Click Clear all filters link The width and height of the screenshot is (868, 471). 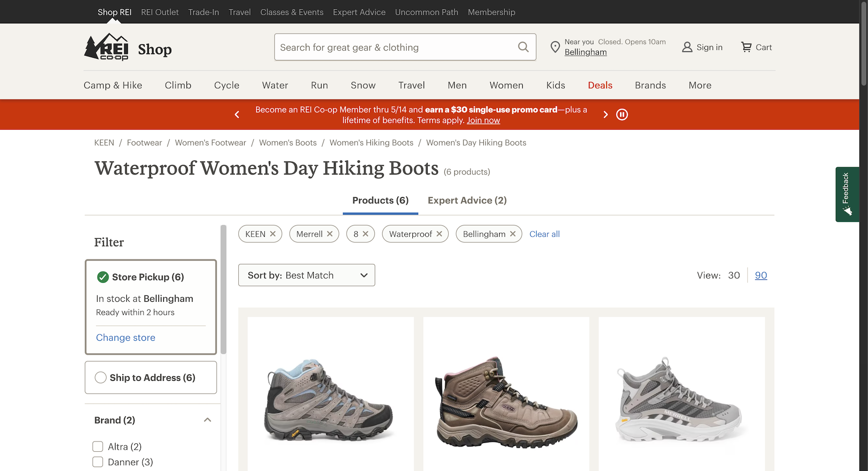tap(544, 234)
